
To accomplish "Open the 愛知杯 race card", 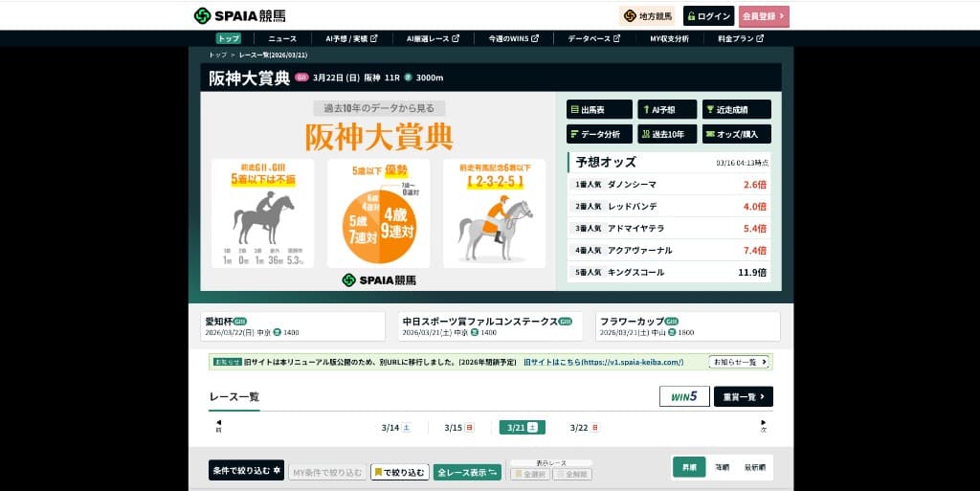I will [293, 326].
